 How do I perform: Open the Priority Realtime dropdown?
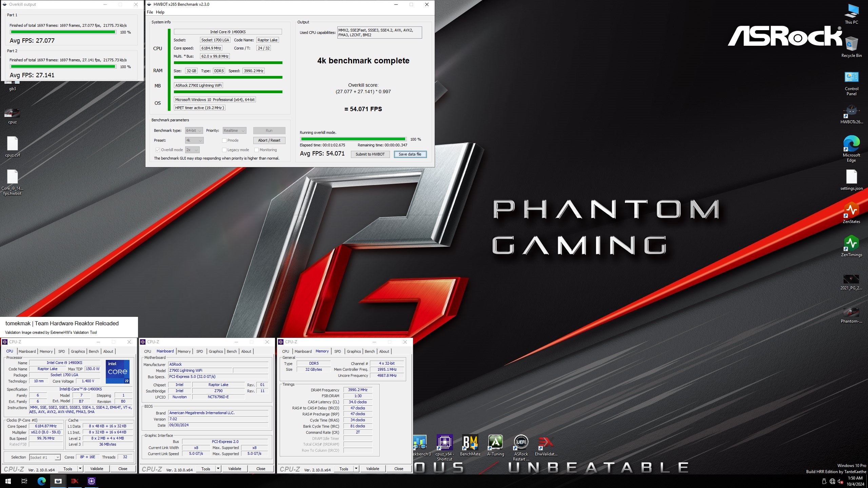click(x=234, y=130)
